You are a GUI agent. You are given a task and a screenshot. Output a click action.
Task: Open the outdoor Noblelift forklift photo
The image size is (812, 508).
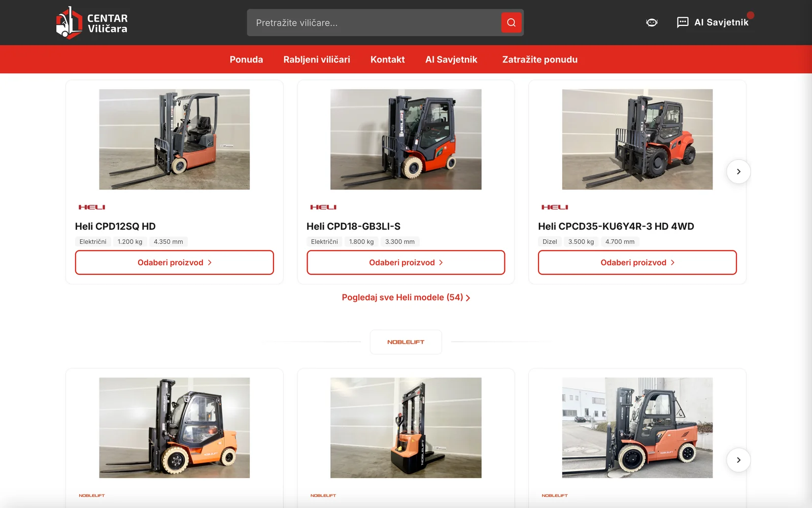pyautogui.click(x=637, y=428)
